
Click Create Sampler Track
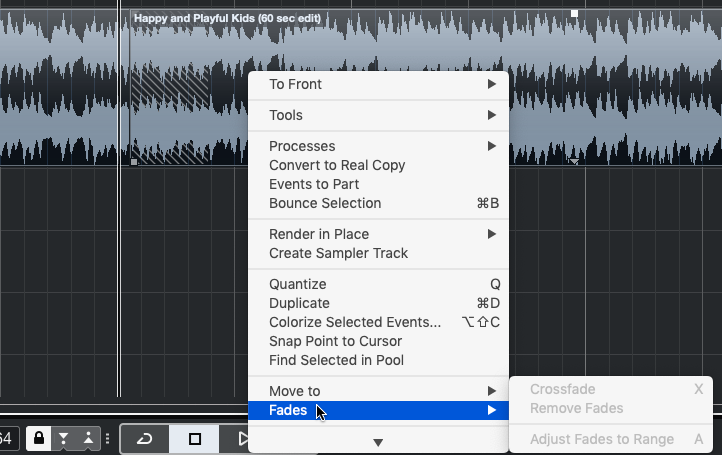pos(338,253)
